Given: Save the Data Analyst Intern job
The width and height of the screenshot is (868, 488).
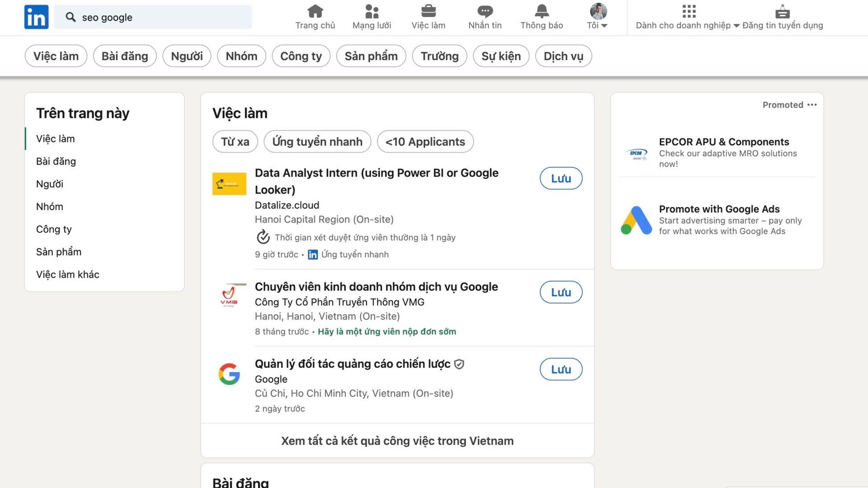Looking at the screenshot, I should click(x=561, y=178).
